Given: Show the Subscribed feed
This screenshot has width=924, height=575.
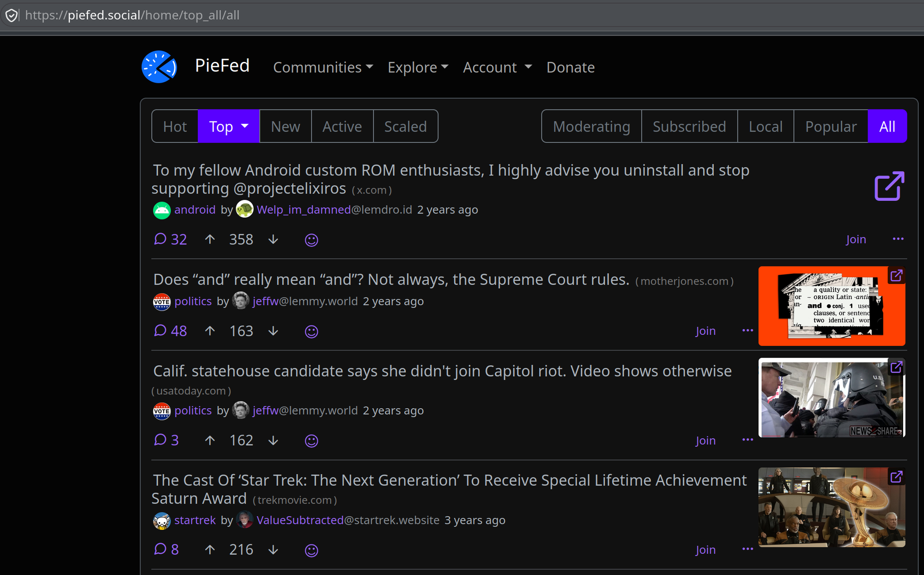Looking at the screenshot, I should 689,126.
